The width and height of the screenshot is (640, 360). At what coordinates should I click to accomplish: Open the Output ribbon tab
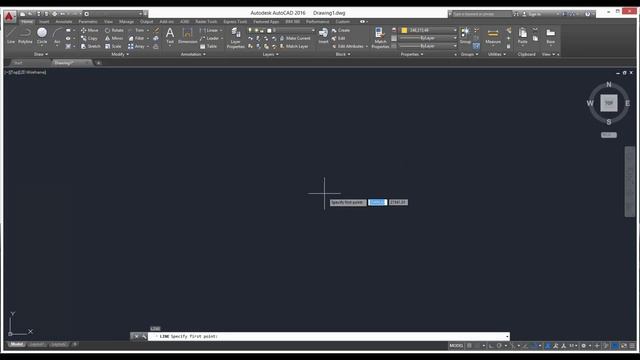coord(147,22)
